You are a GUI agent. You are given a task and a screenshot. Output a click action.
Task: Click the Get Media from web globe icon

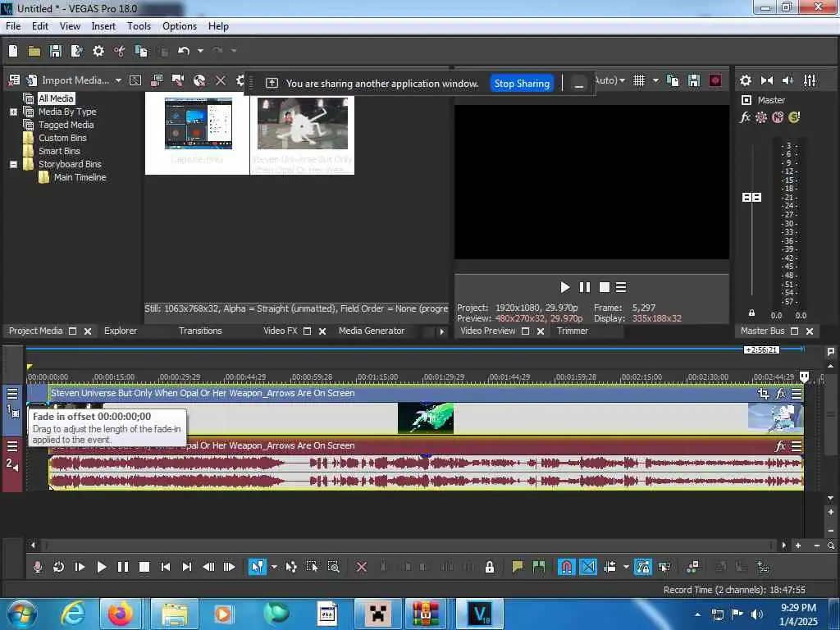pyautogui.click(x=199, y=80)
